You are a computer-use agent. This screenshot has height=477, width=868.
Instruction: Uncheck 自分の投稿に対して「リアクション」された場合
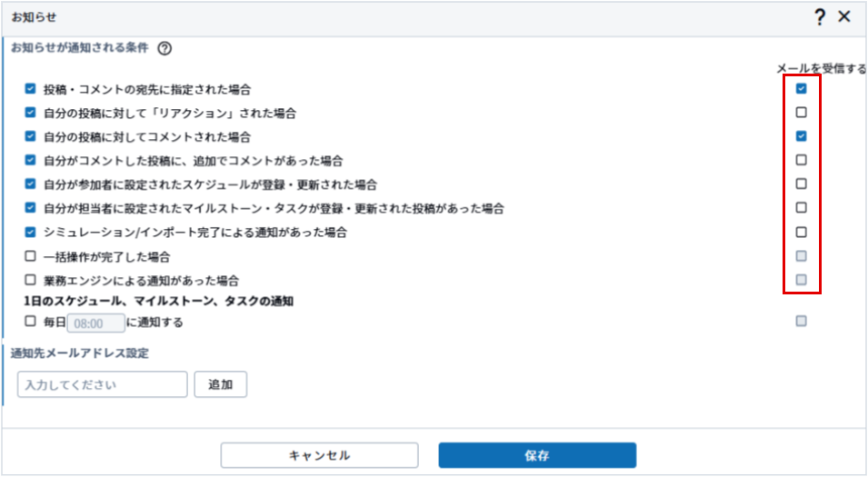(31, 113)
